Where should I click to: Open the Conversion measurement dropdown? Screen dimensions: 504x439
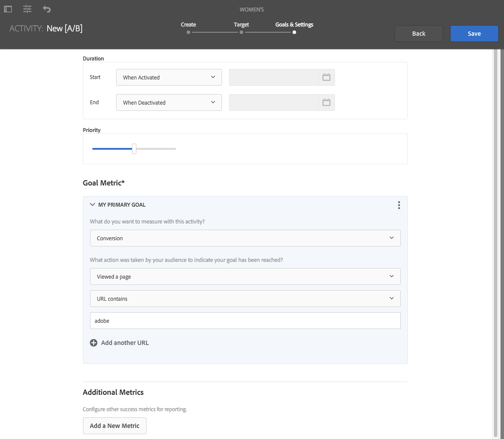click(245, 238)
